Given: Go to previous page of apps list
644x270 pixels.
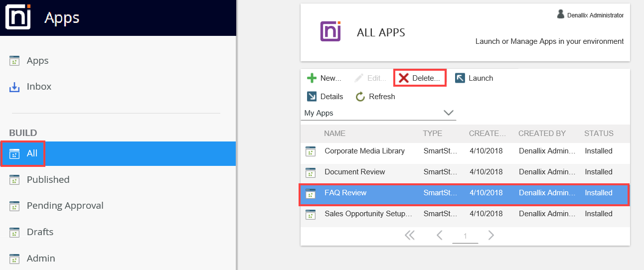Looking at the screenshot, I should pos(439,235).
